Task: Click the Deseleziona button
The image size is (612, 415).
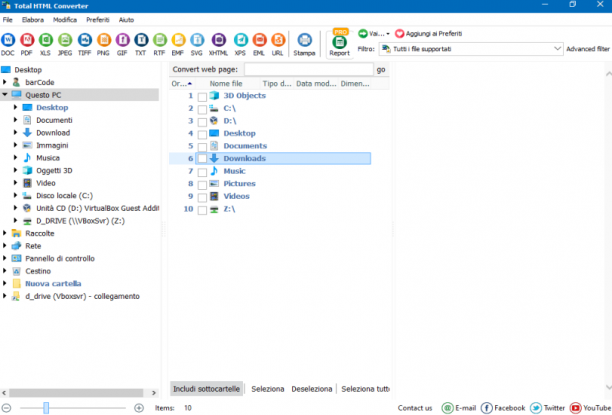Action: pos(311,389)
